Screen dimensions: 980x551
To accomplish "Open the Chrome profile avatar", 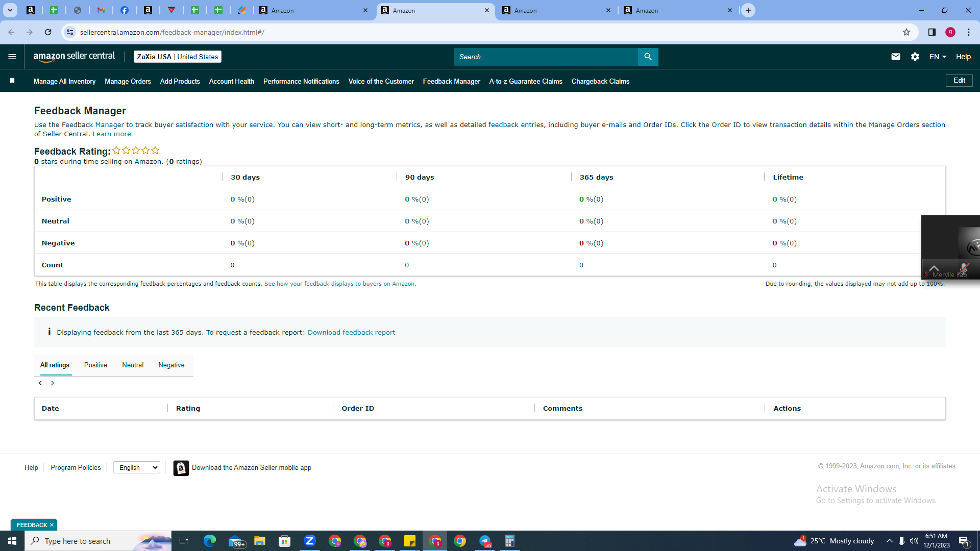I will click(x=950, y=32).
